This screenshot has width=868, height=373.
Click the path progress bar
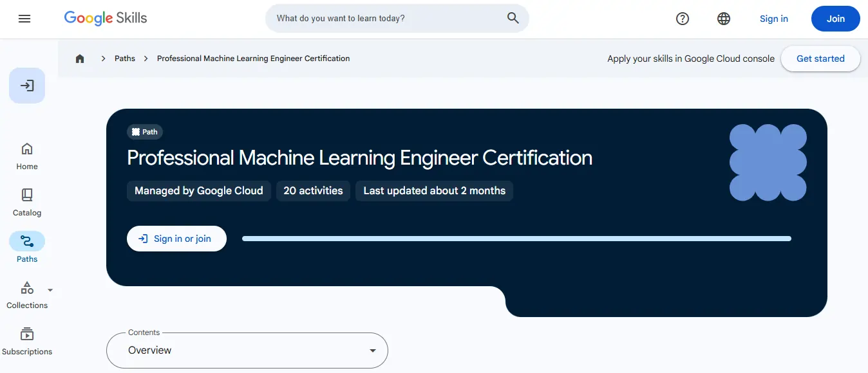pos(516,239)
